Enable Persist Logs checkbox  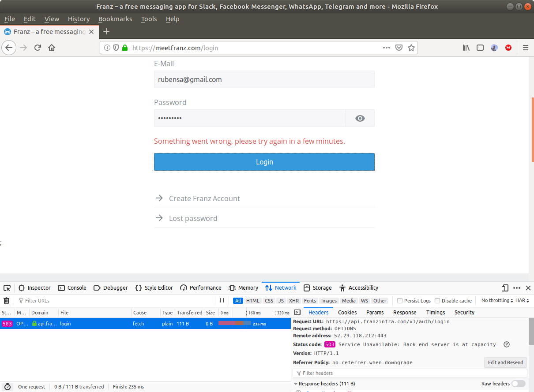click(400, 301)
